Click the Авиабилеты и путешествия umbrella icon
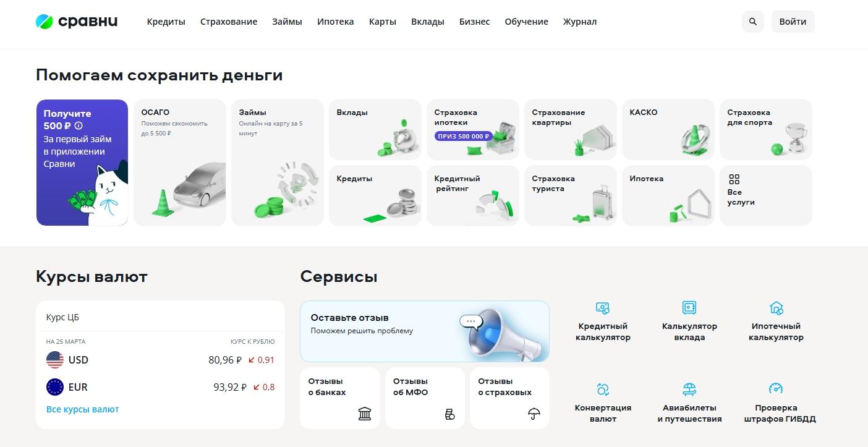 tap(689, 389)
